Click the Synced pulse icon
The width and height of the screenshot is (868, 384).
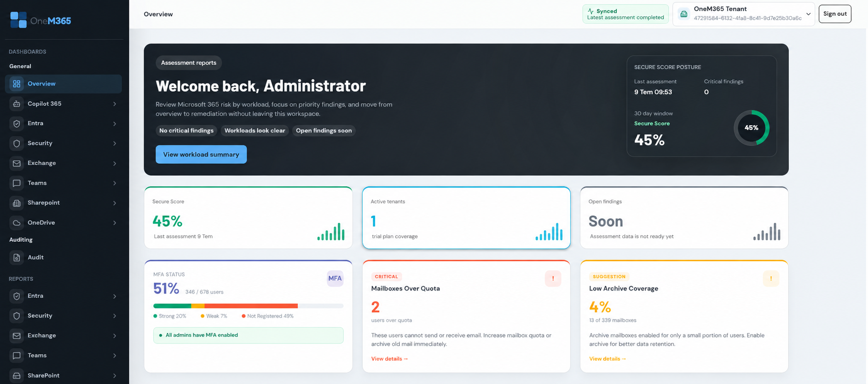(x=590, y=11)
